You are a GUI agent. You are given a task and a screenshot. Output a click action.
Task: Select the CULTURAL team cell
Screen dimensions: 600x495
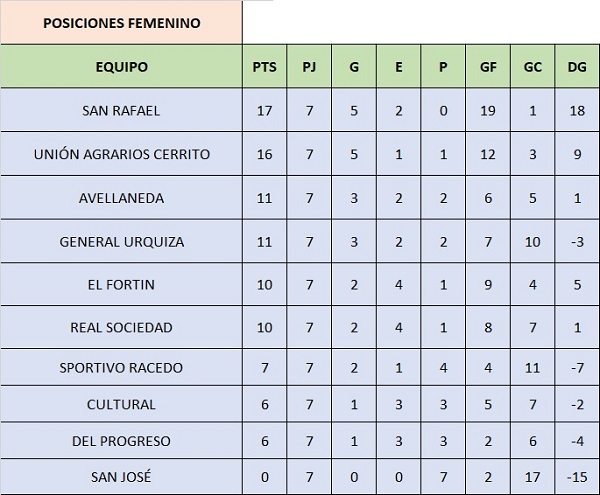click(121, 404)
